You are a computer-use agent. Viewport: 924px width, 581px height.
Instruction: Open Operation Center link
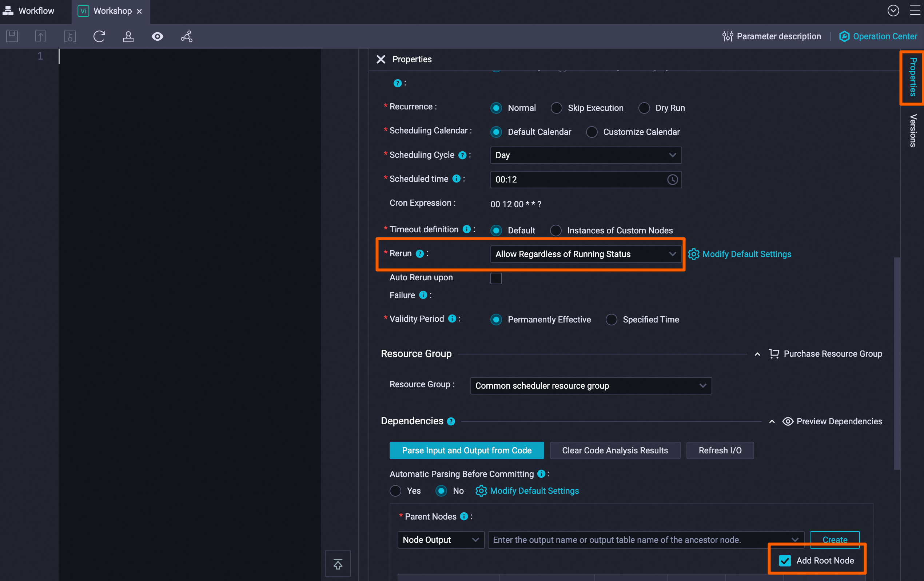(878, 36)
